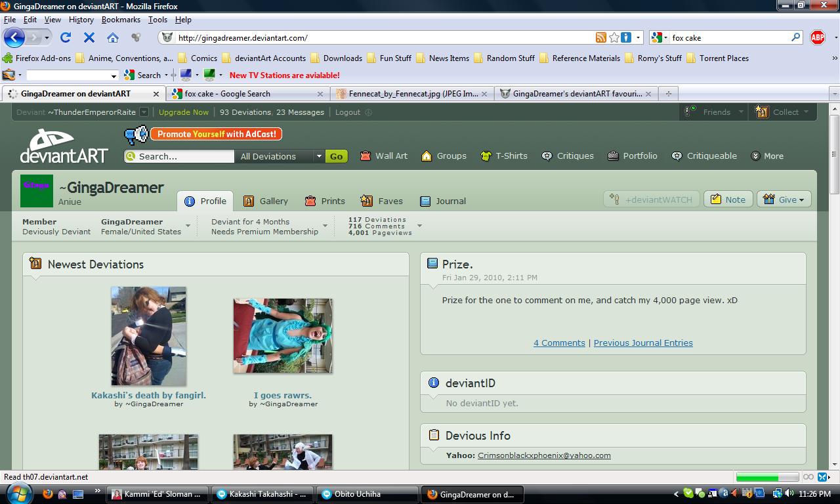
Task: Click the Prize journal icon
Action: [432, 263]
